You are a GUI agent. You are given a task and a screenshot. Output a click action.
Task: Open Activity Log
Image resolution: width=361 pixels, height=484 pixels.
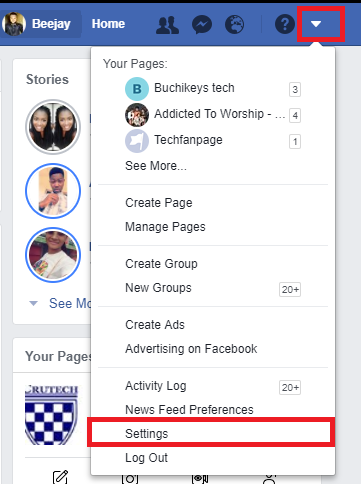[156, 386]
